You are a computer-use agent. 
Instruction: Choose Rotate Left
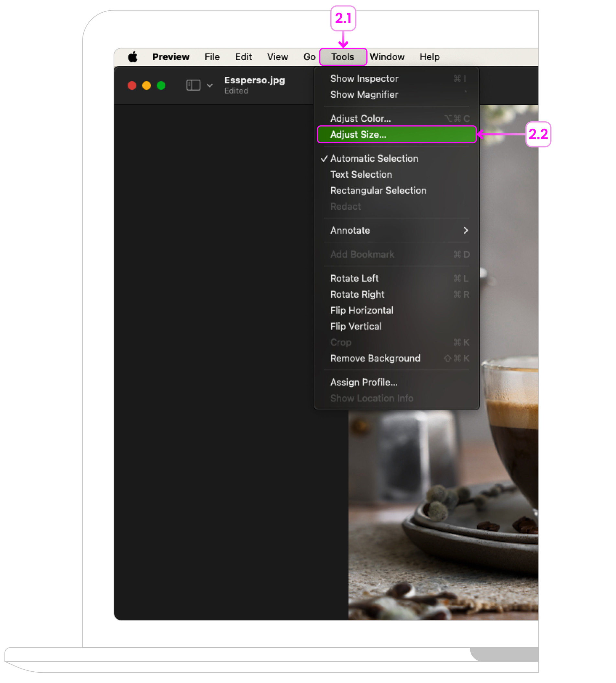point(354,278)
